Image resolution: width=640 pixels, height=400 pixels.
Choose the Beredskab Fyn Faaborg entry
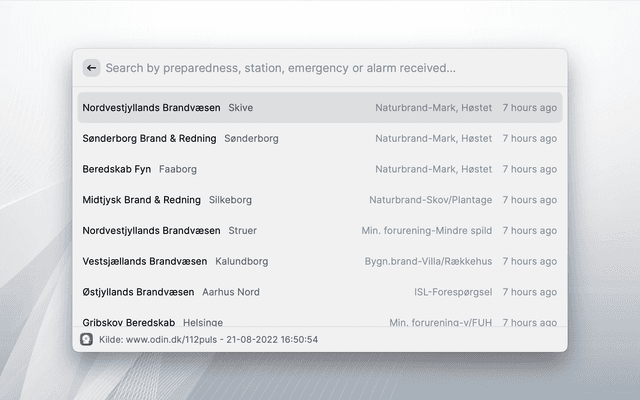pyautogui.click(x=320, y=169)
